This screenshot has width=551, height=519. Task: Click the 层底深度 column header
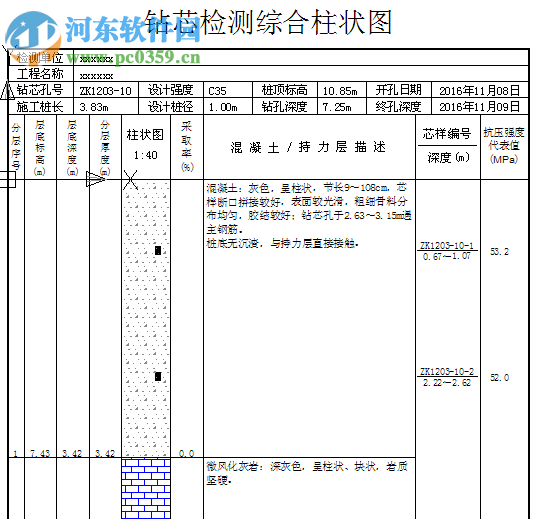72,148
